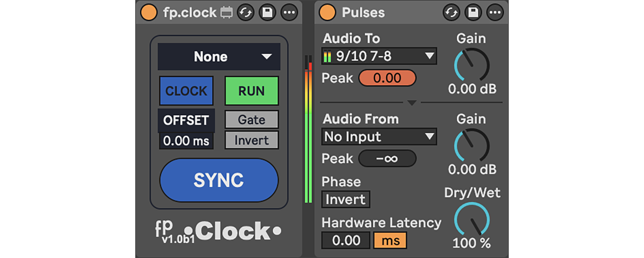The height and width of the screenshot is (258, 644).
Task: Toggle the Pulses device activator
Action: coord(327,13)
